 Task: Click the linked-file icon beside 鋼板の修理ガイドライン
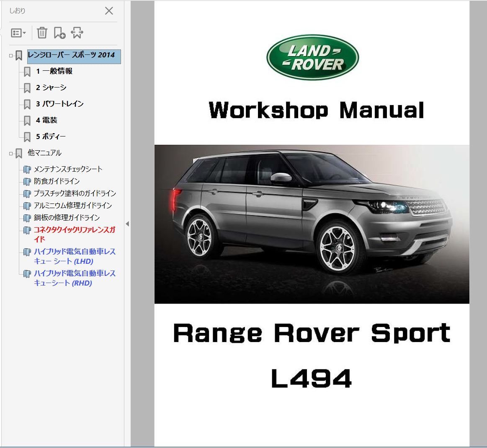(27, 218)
